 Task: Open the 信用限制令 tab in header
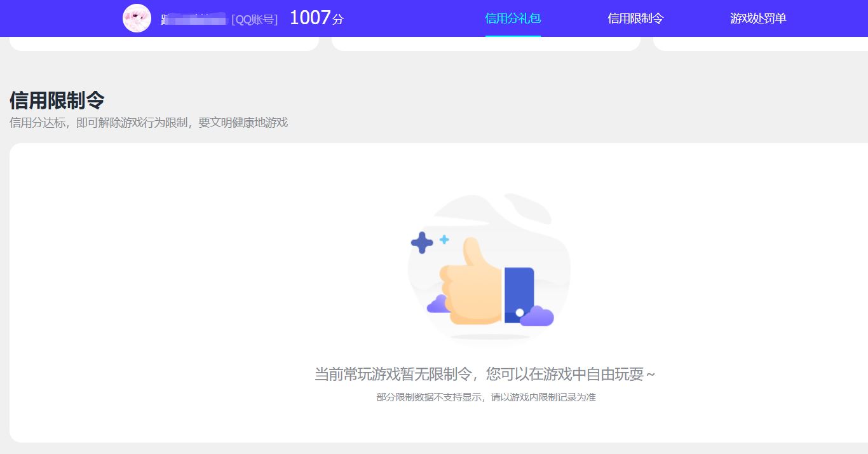coord(635,18)
